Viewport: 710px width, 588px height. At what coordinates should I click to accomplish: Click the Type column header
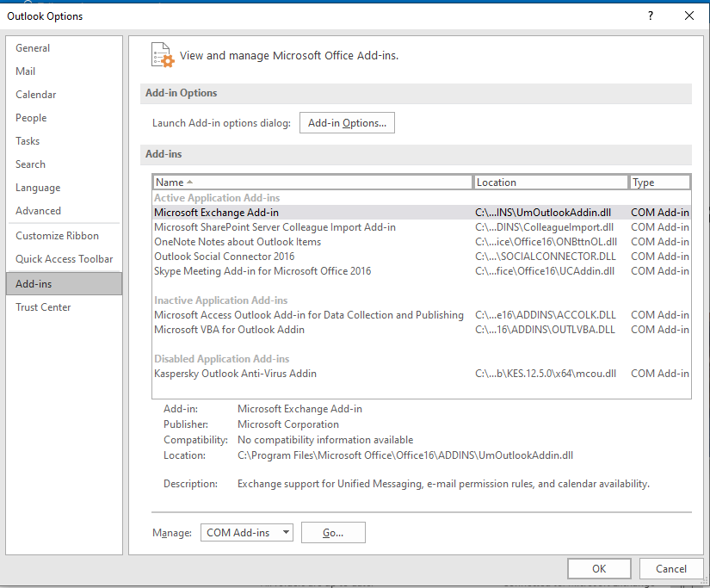click(659, 183)
